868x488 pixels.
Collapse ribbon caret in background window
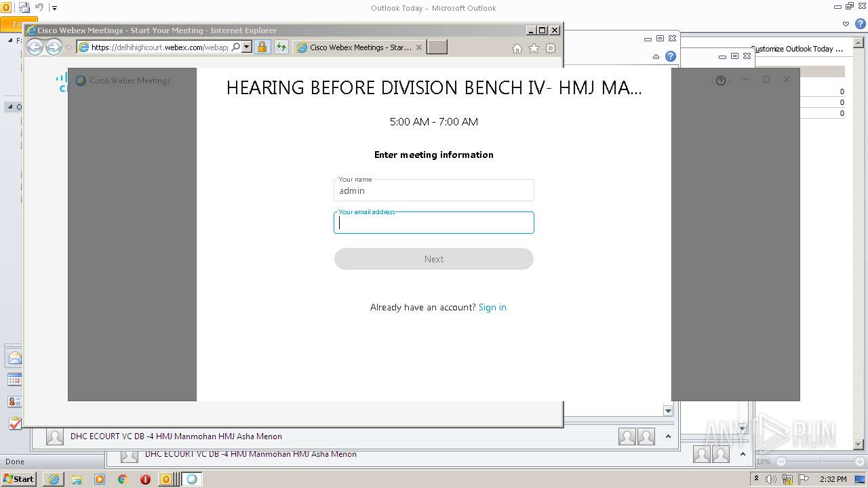pos(656,57)
